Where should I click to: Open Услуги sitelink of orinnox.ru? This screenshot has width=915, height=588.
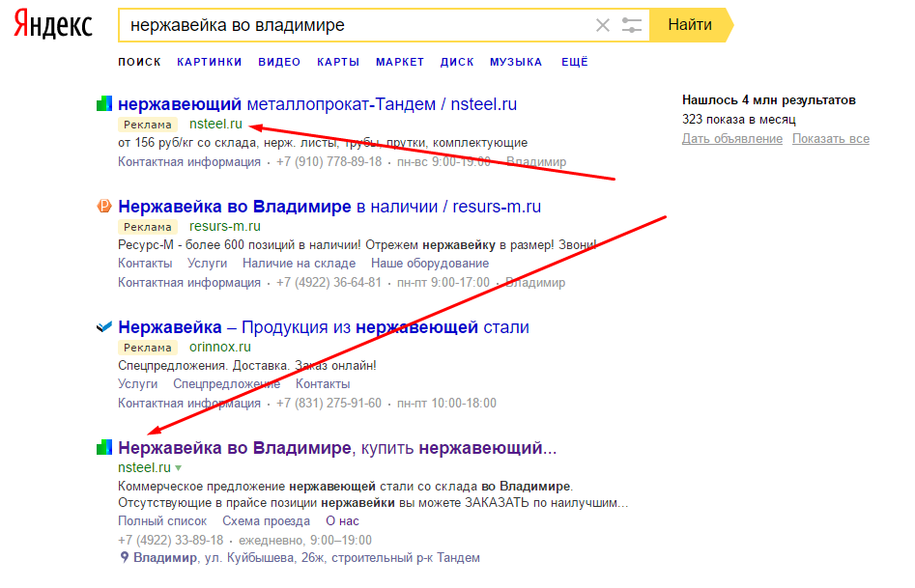click(138, 384)
